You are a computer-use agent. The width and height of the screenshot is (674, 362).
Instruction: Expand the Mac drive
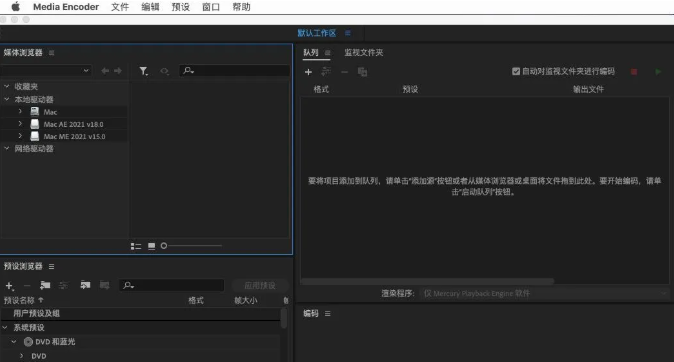[20, 111]
